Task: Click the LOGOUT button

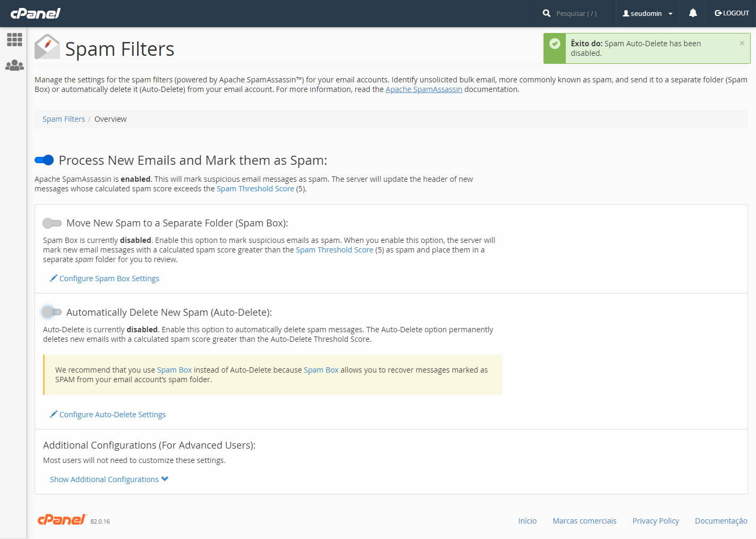Action: click(732, 13)
